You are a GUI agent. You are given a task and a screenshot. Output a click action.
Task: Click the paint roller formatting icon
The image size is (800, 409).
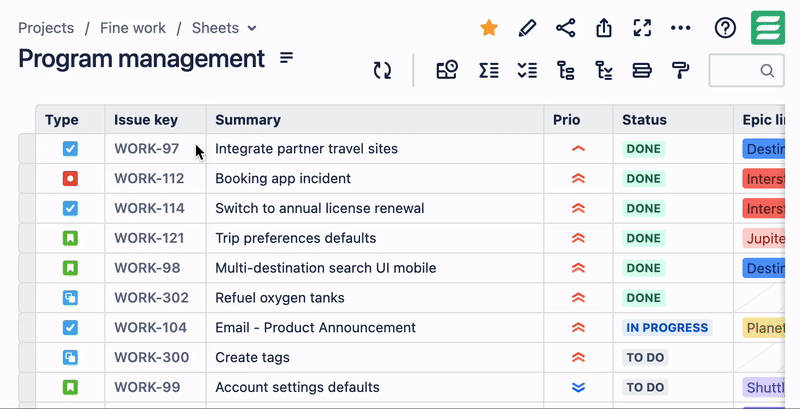pos(680,70)
